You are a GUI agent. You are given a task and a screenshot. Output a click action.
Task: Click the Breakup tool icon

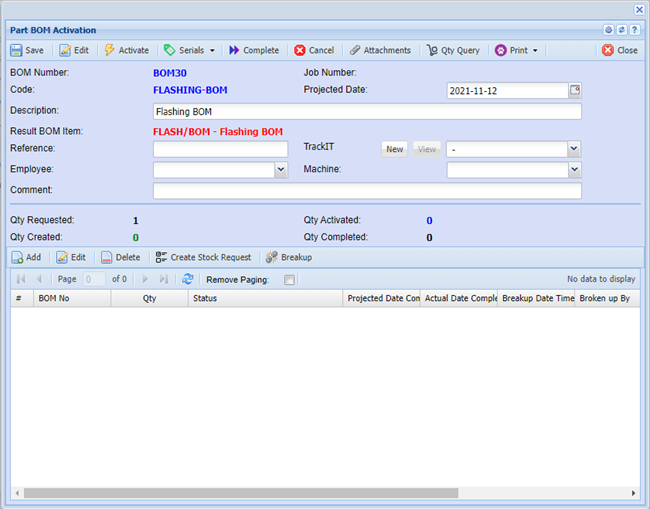[271, 257]
